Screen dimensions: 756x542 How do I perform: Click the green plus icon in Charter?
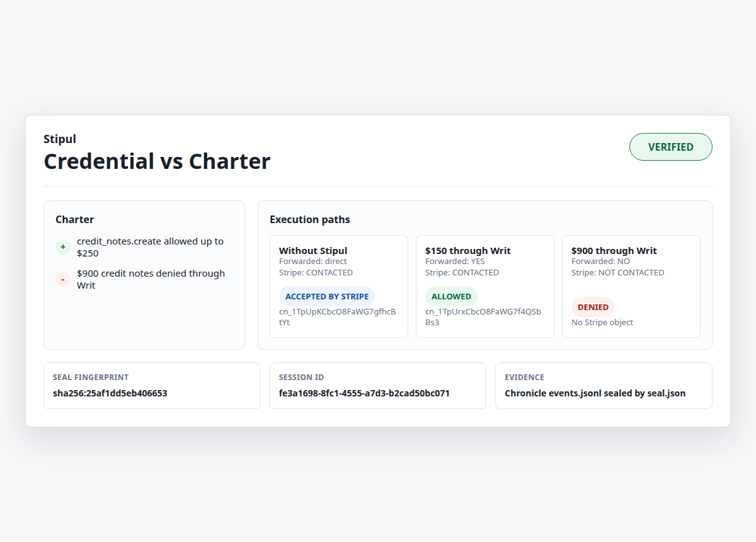click(63, 247)
